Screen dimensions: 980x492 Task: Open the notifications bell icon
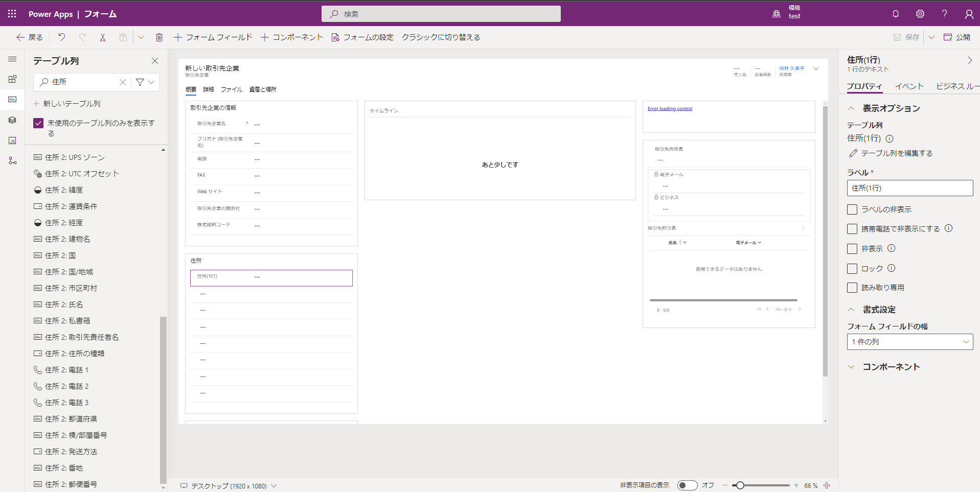(x=895, y=14)
